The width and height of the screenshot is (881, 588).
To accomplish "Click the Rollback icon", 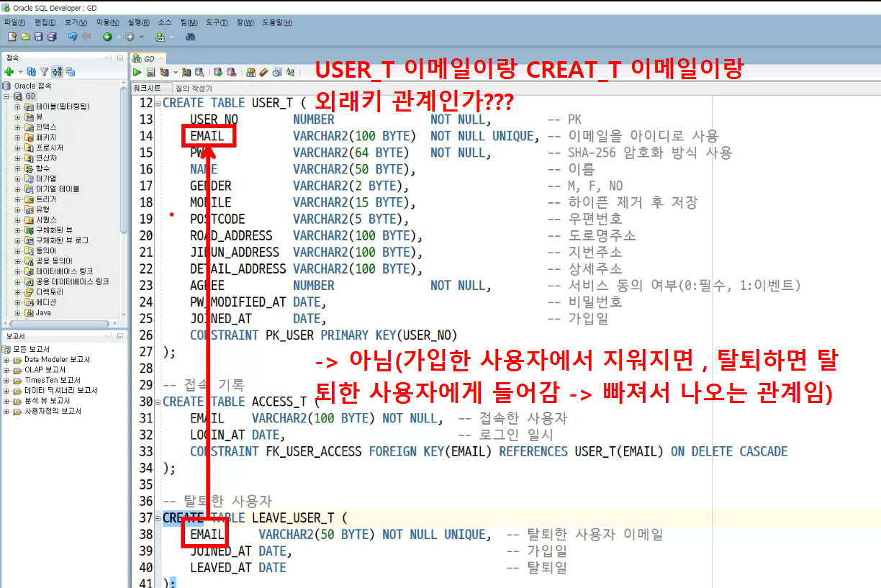I will tap(232, 72).
